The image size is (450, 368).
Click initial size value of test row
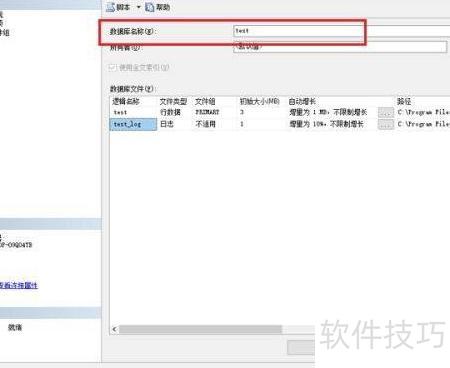coord(242,112)
